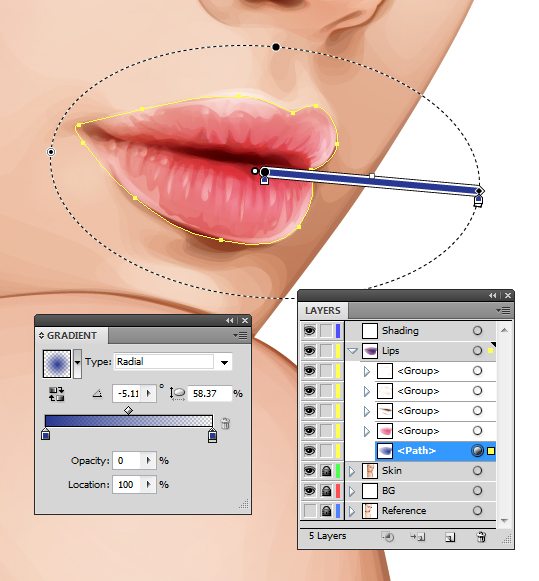Close the Gradient panel
The image size is (539, 581).
[245, 321]
